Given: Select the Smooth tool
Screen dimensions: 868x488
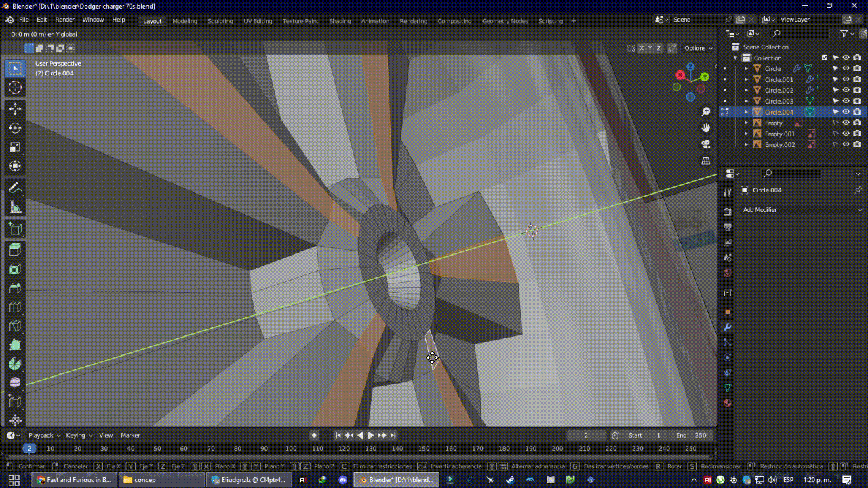Looking at the screenshot, I should pos(15,383).
